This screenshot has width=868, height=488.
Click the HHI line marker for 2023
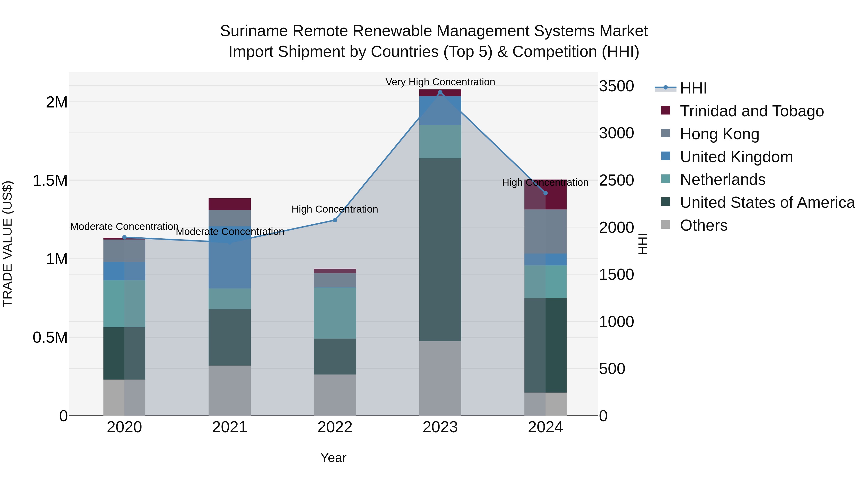440,93
